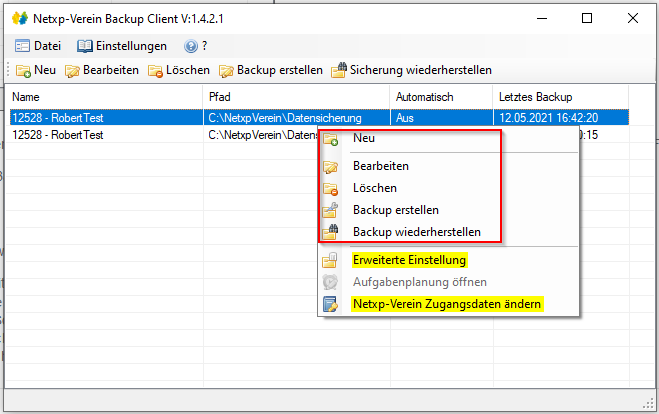Sort by the Automatisch column header

coord(441,97)
